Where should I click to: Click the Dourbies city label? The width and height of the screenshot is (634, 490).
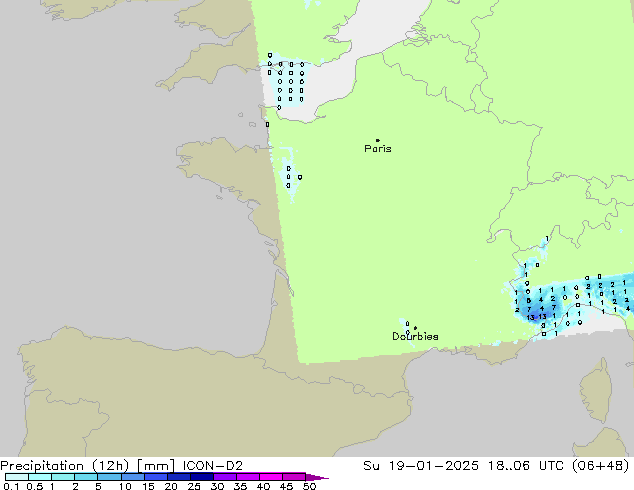point(415,336)
